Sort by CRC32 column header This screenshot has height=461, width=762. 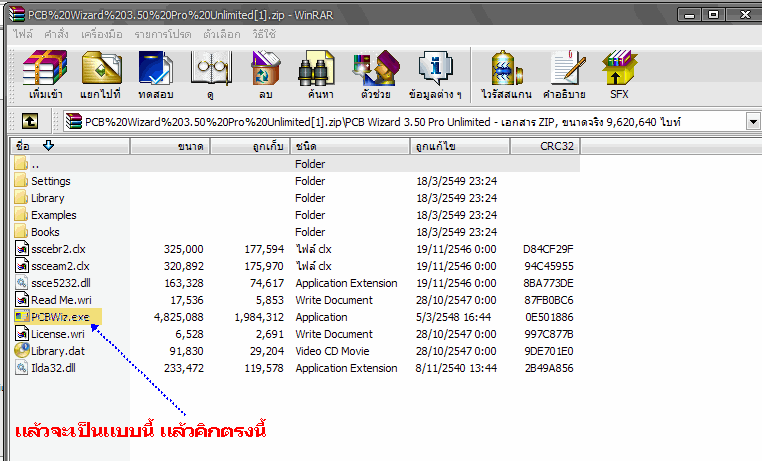click(545, 146)
